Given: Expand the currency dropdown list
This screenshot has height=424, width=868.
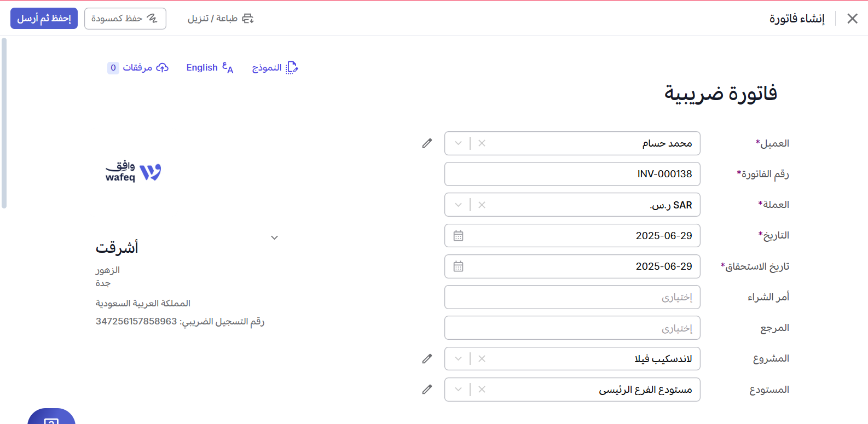Looking at the screenshot, I should pyautogui.click(x=459, y=205).
